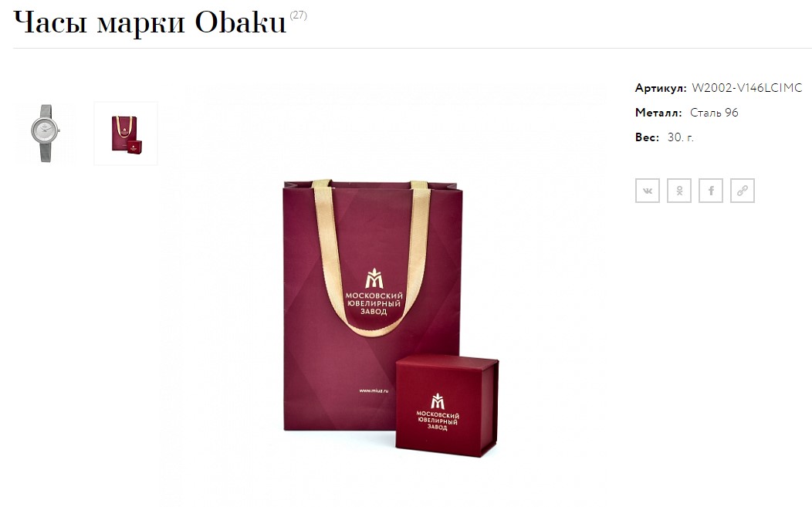Select the article number W2002-V146LCIMC
Image resolution: width=812 pixels, height=507 pixels.
[746, 87]
